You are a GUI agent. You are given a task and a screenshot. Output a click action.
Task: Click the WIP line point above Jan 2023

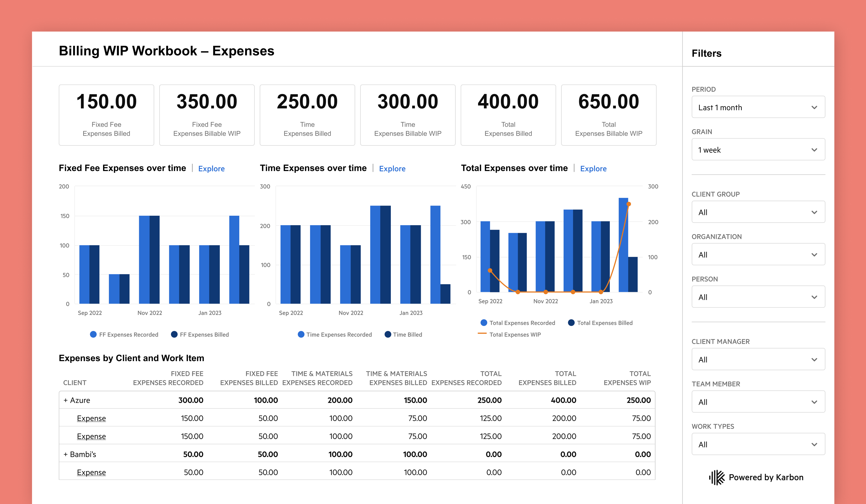coord(601,292)
